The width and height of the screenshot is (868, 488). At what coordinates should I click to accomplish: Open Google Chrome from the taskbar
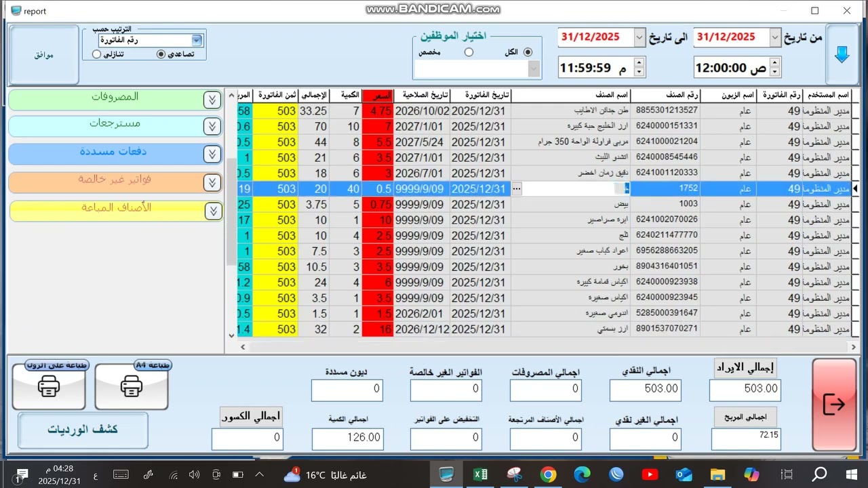pyautogui.click(x=548, y=474)
